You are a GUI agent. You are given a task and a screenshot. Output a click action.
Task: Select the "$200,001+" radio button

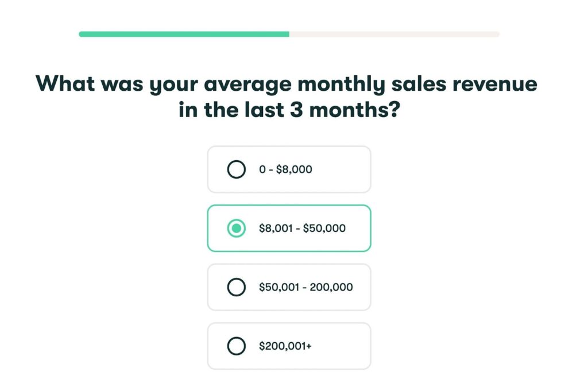[x=236, y=346]
